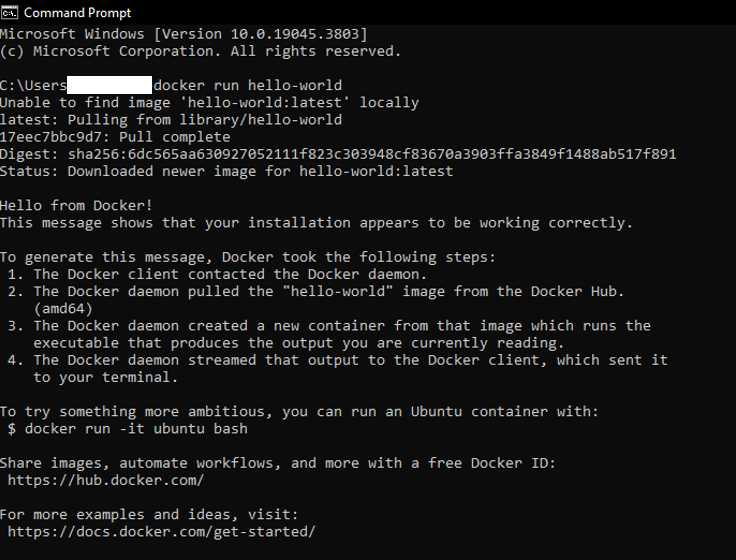Click the "Hello from Docker!" line

click(76, 205)
